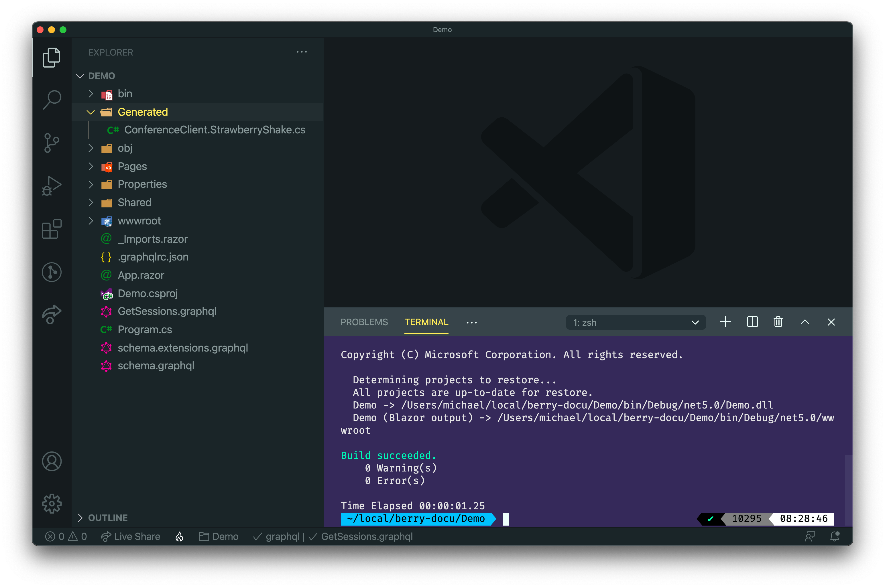Click the Accounts icon
This screenshot has height=588, width=885.
click(52, 461)
